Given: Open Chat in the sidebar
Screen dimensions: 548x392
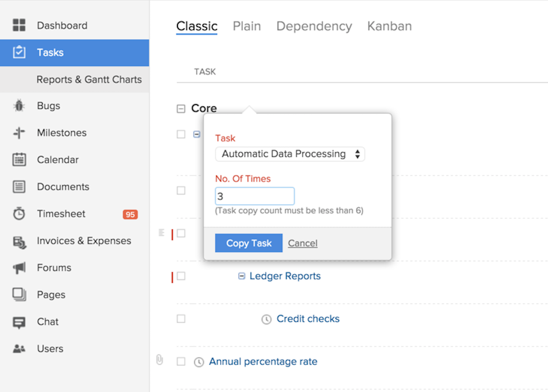Looking at the screenshot, I should (48, 322).
